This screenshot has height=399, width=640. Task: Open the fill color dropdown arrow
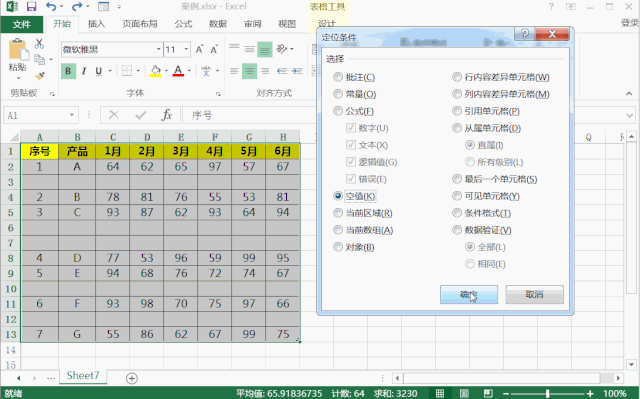[166, 71]
